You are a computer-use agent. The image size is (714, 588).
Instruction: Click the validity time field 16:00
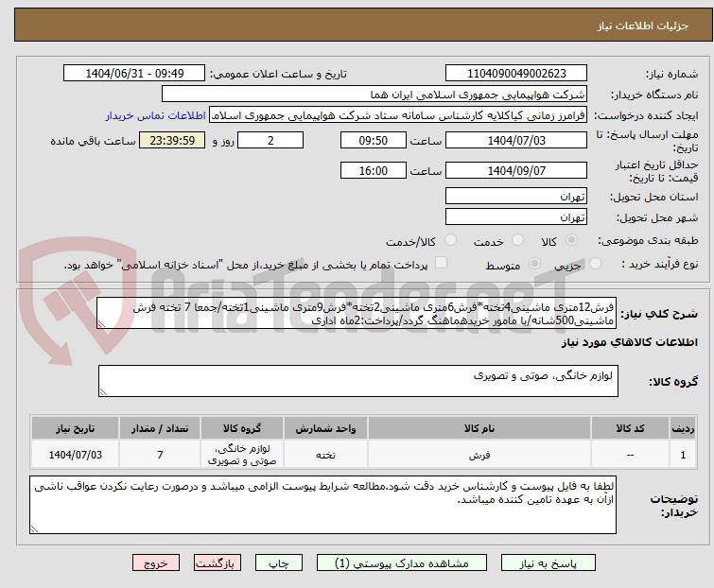(373, 171)
